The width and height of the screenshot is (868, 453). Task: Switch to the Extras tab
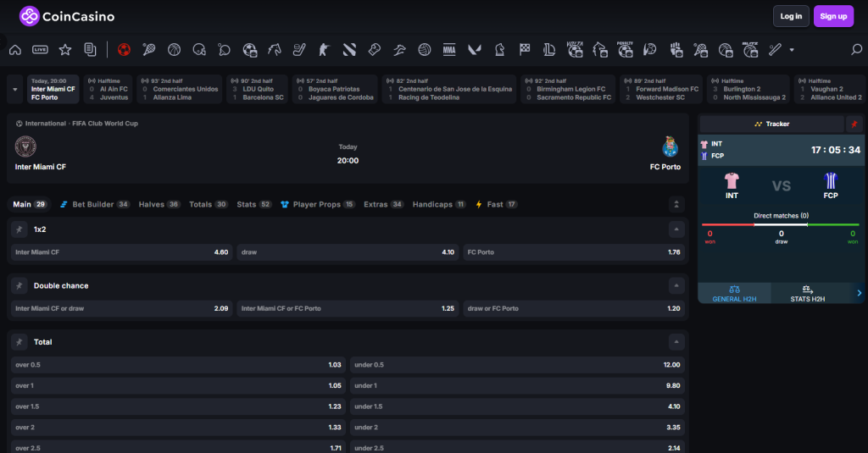pyautogui.click(x=384, y=204)
